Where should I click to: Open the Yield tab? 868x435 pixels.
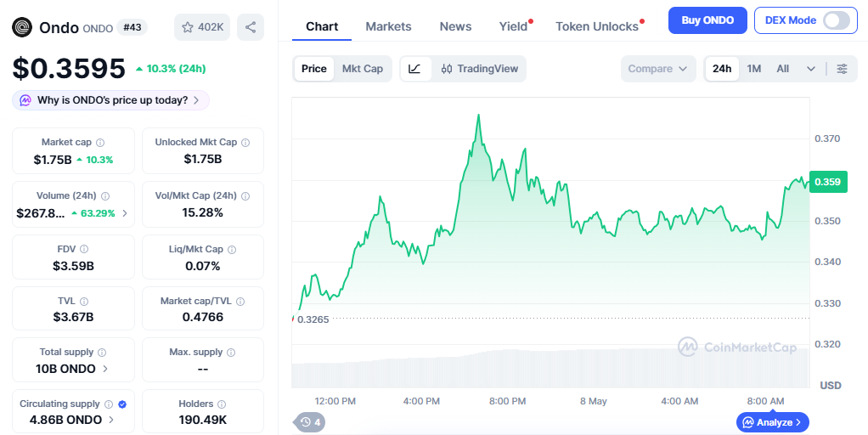click(513, 26)
